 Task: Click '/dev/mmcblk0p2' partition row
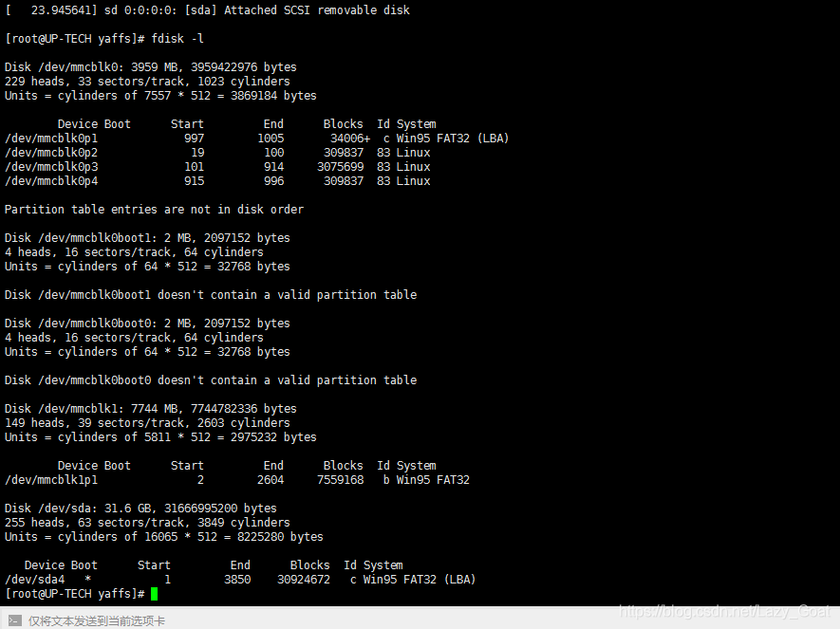217,153
